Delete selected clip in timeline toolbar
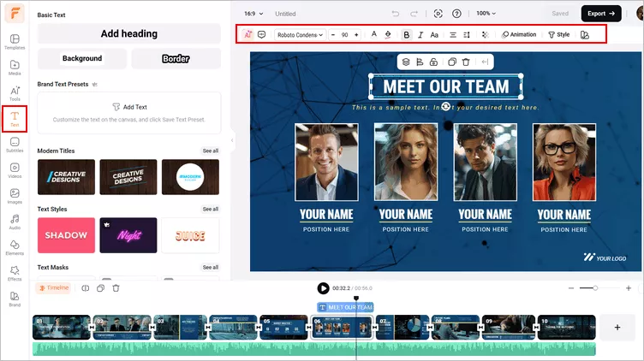The width and height of the screenshot is (644, 361). click(x=116, y=288)
